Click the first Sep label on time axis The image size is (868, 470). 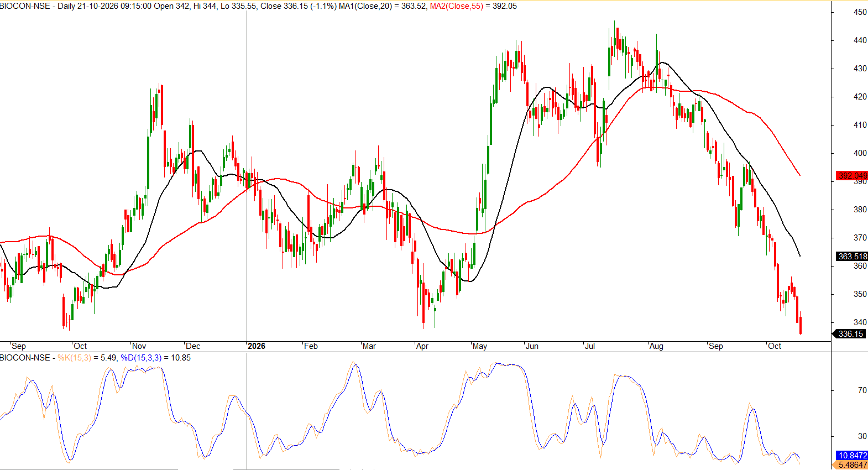click(19, 346)
